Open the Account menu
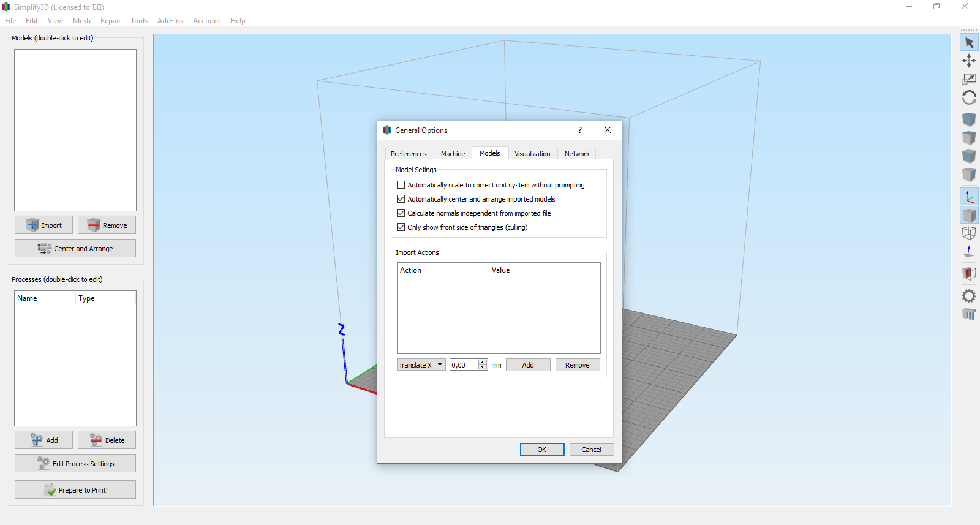The width and height of the screenshot is (980, 525). [206, 21]
